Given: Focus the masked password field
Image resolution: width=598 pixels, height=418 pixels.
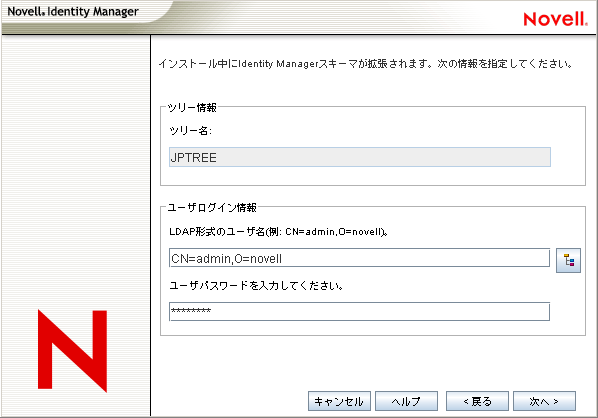Looking at the screenshot, I should [359, 312].
